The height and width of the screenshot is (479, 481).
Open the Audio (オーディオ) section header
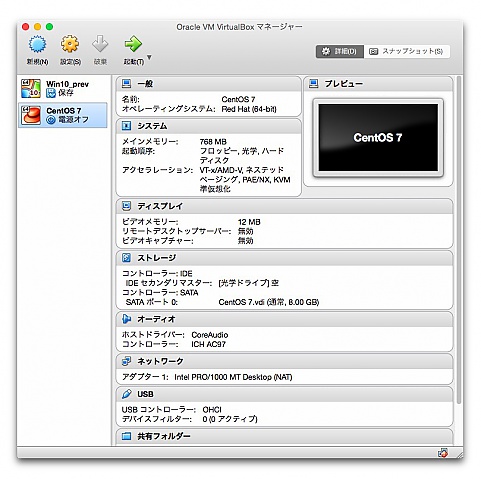point(284,319)
